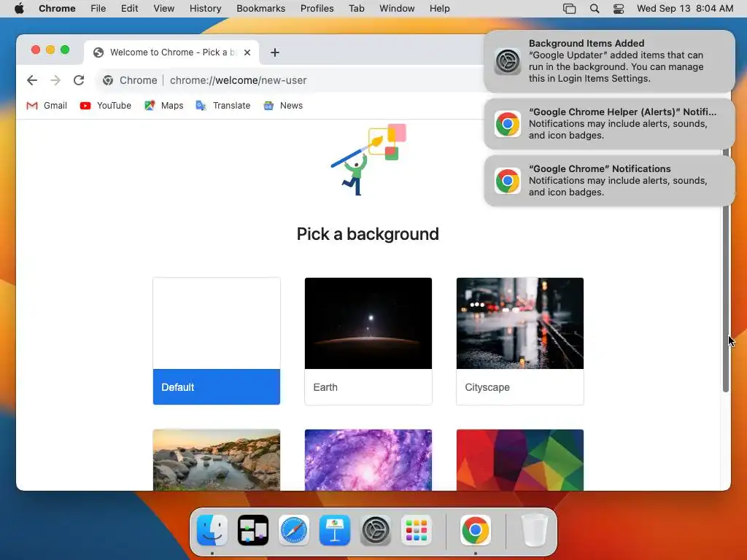Launch Safari from the Dock
This screenshot has width=747, height=560.
(294, 530)
